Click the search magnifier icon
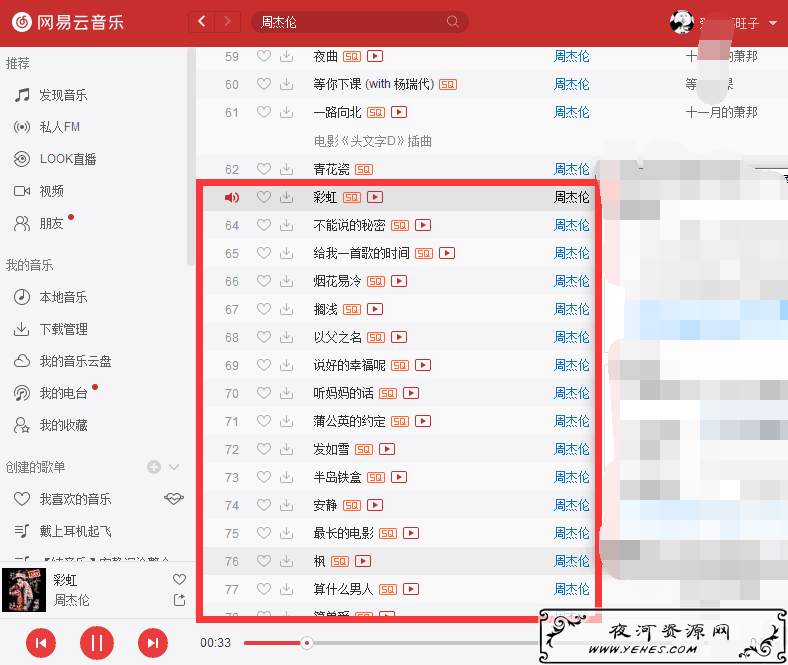 pyautogui.click(x=452, y=22)
